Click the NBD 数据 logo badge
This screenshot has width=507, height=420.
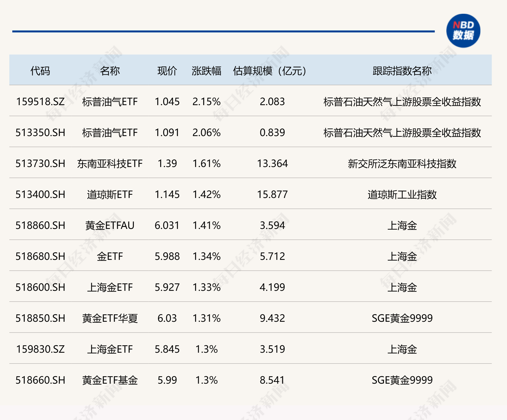point(463,31)
